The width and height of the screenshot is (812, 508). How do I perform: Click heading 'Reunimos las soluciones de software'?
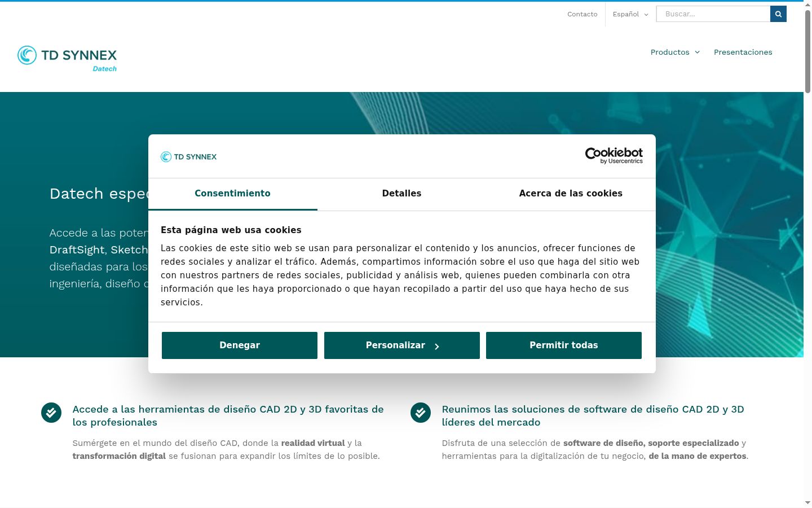pyautogui.click(x=593, y=416)
